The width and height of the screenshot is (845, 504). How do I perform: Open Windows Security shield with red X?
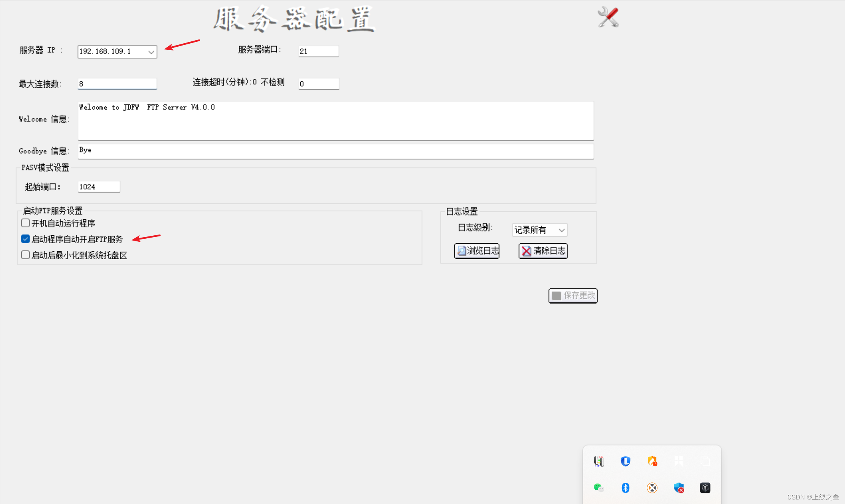[x=679, y=488]
